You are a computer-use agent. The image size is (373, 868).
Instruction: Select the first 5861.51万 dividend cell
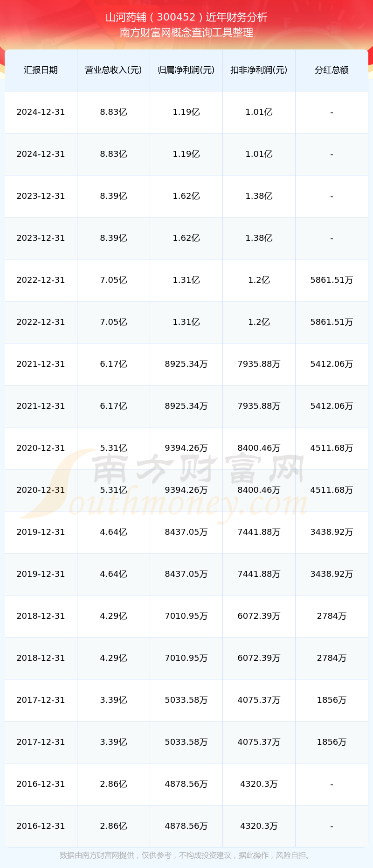click(x=332, y=280)
